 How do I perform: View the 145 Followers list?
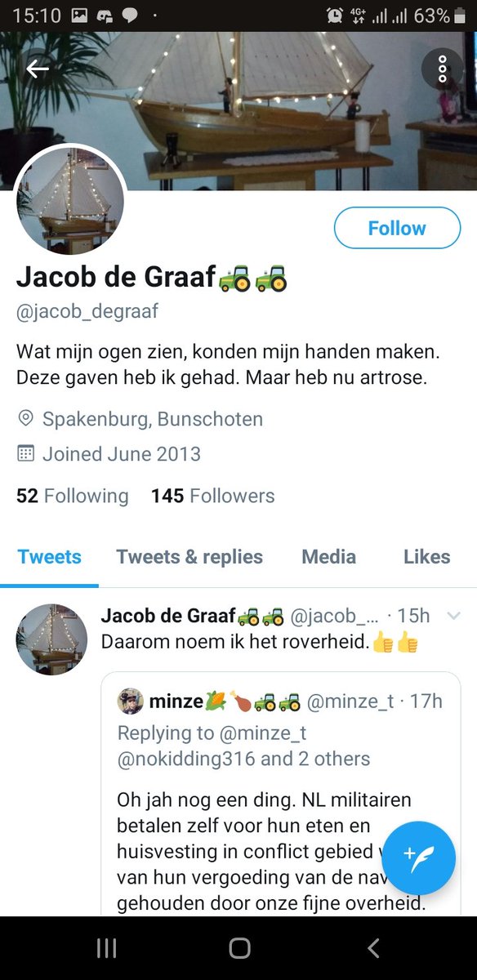coord(212,496)
